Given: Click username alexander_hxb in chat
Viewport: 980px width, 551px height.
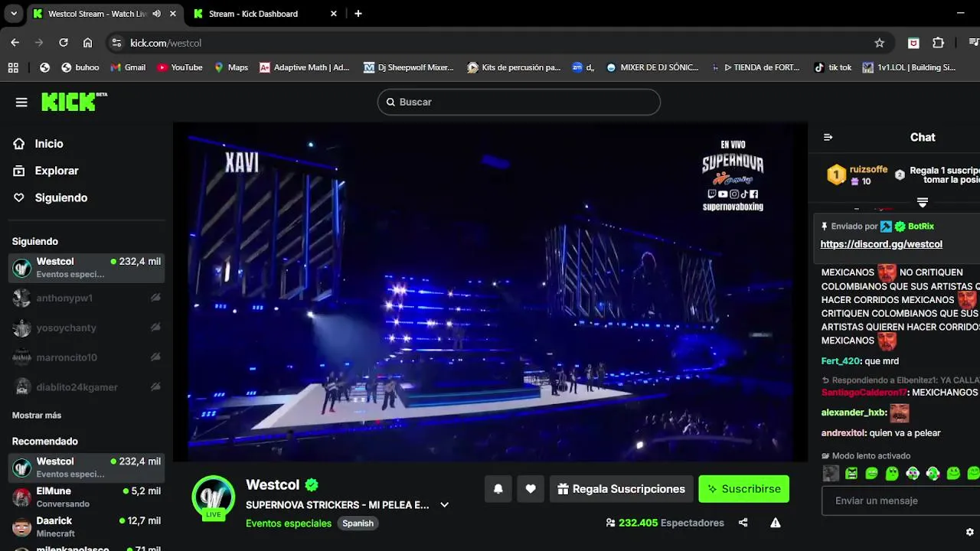Looking at the screenshot, I should [x=854, y=412].
